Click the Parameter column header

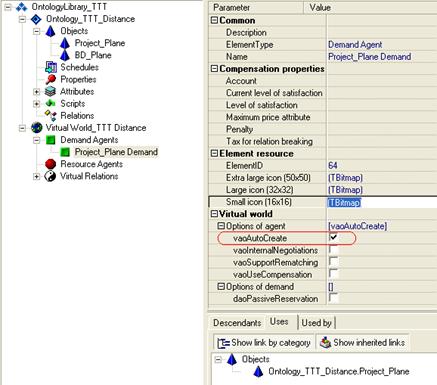(256, 7)
